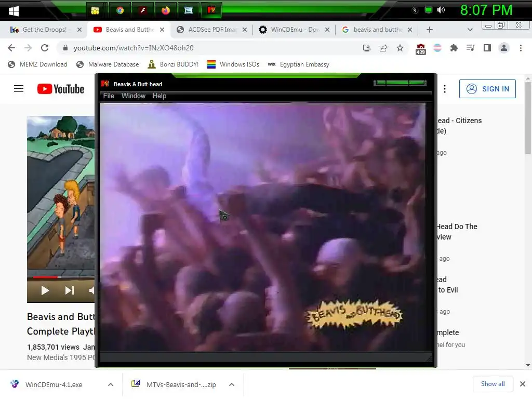Toggle the Chrome side panel
532x399 pixels.
click(x=487, y=48)
